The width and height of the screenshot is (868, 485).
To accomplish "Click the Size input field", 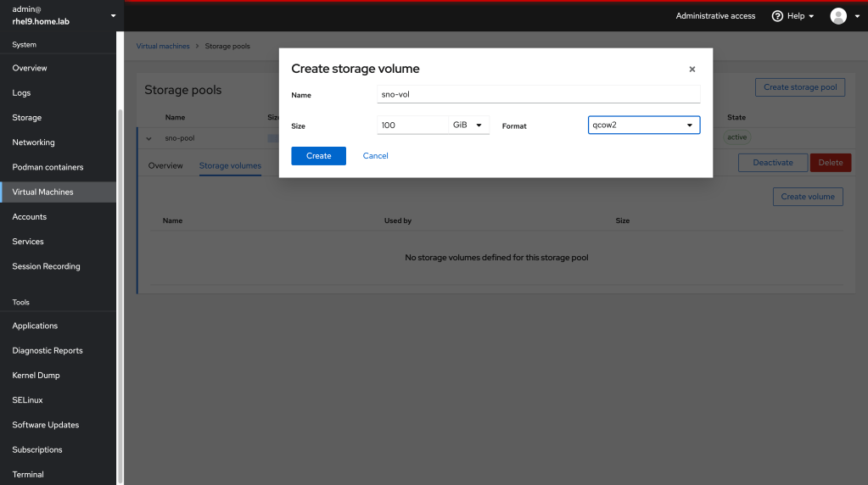I will tap(412, 125).
